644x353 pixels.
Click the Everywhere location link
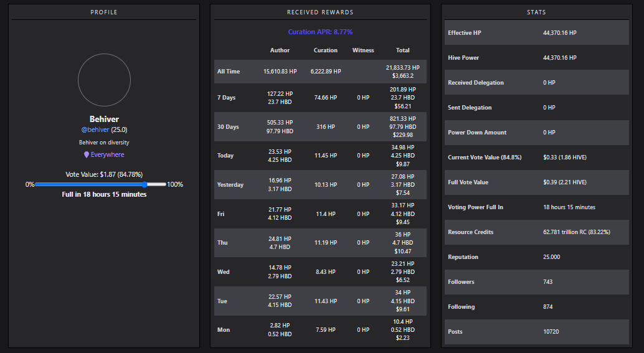(107, 155)
